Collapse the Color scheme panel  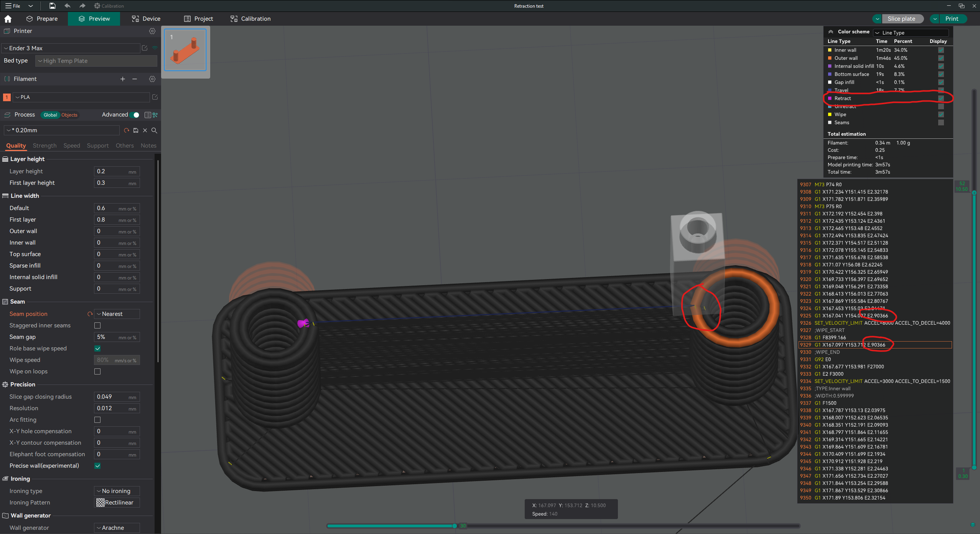[831, 32]
